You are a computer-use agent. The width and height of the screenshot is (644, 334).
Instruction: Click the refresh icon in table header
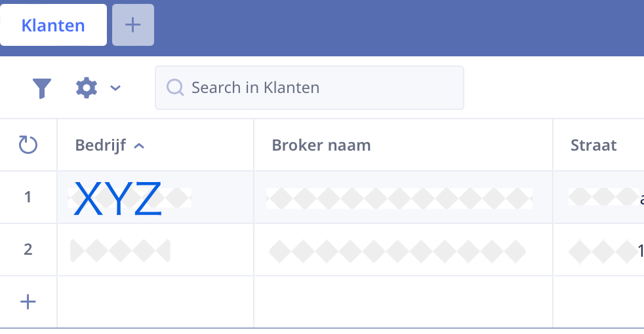tap(28, 145)
